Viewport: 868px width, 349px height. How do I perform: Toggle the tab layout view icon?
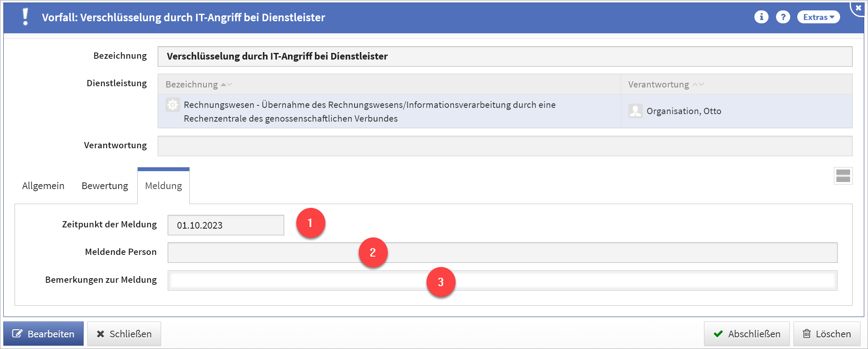[843, 176]
